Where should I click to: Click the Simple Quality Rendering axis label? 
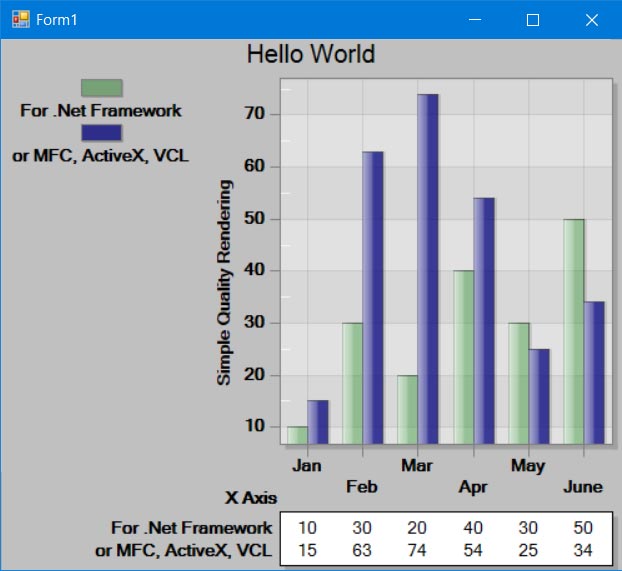click(224, 283)
